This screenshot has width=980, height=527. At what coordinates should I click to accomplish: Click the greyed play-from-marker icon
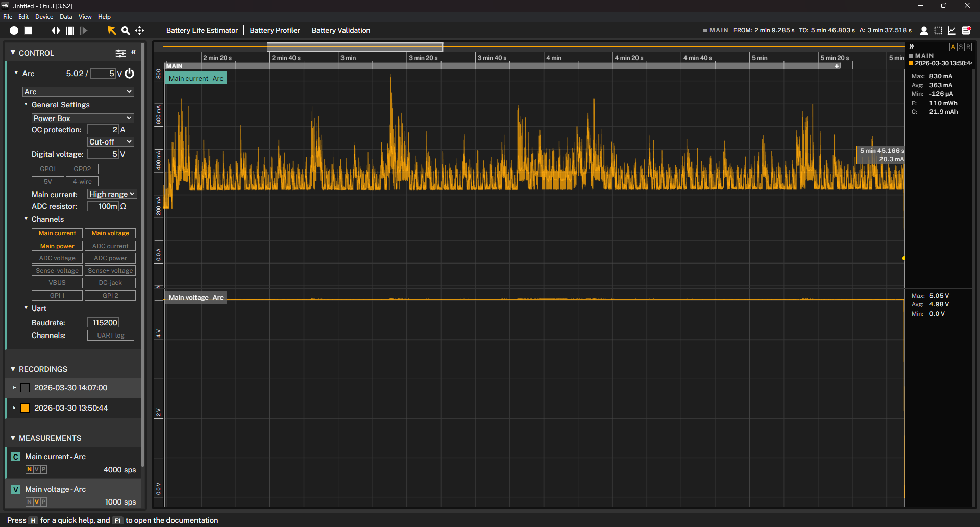(83, 31)
